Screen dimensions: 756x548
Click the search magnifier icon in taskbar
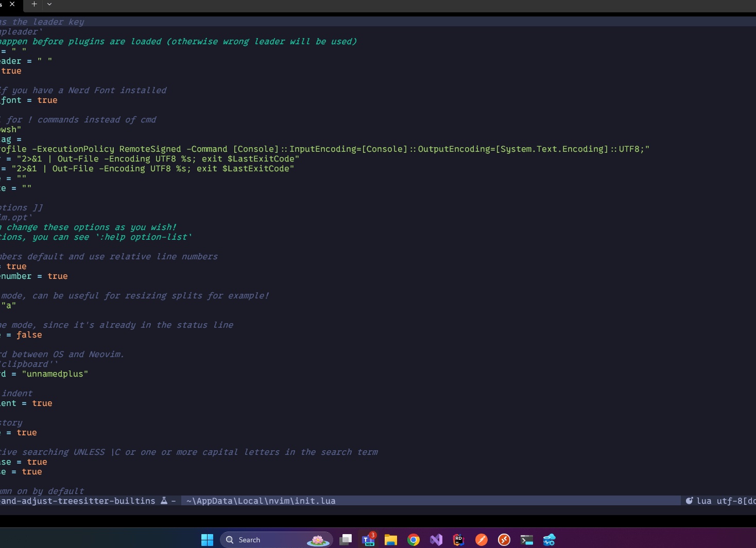point(230,540)
